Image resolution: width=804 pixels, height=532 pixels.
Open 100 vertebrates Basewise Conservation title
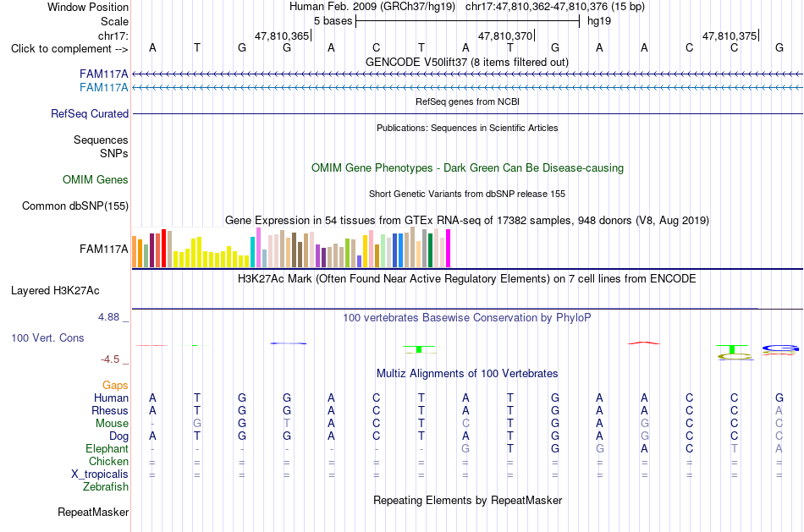(x=467, y=318)
